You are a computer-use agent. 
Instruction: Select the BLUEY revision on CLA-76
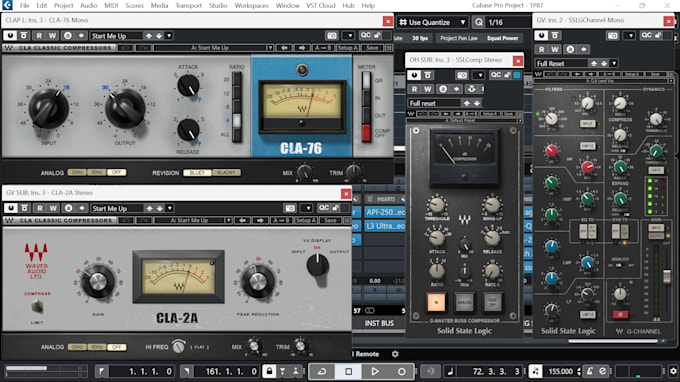197,173
